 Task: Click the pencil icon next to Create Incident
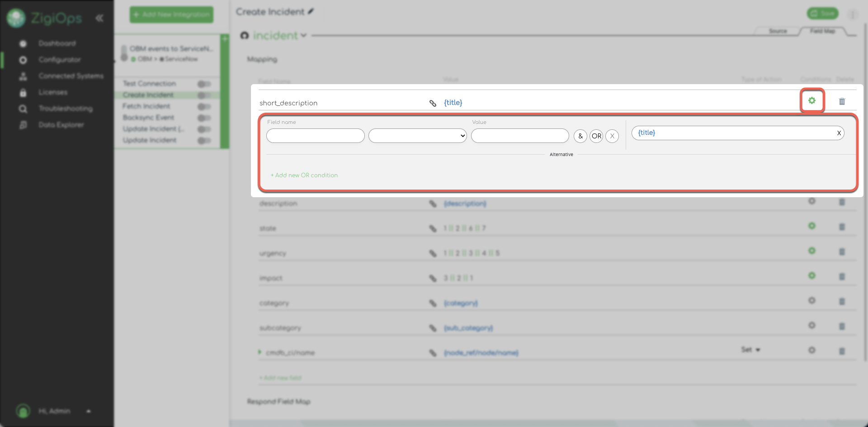click(x=311, y=12)
